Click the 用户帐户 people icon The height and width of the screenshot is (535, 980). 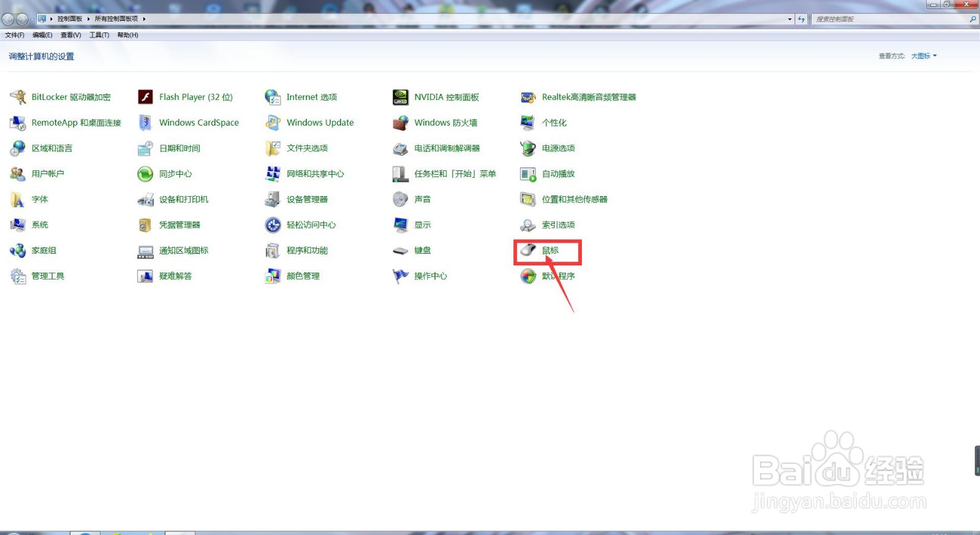[x=18, y=174]
